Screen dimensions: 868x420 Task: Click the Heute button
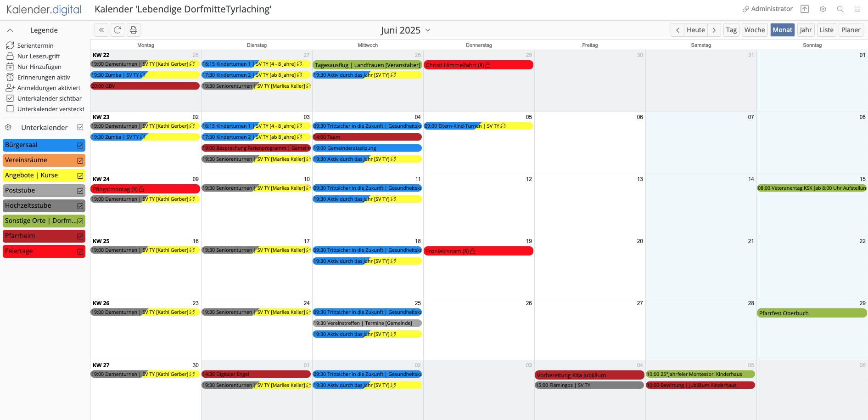(695, 30)
